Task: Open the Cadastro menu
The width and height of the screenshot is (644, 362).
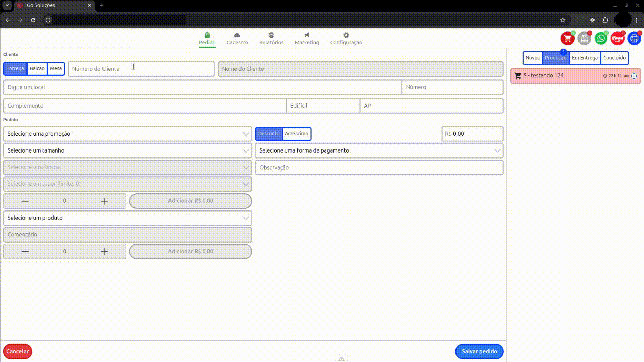Action: pyautogui.click(x=237, y=39)
